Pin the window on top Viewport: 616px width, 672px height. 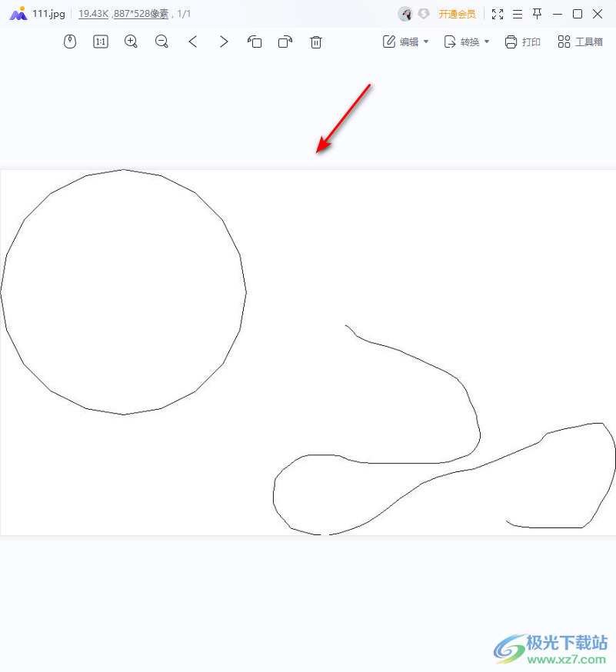[x=538, y=14]
